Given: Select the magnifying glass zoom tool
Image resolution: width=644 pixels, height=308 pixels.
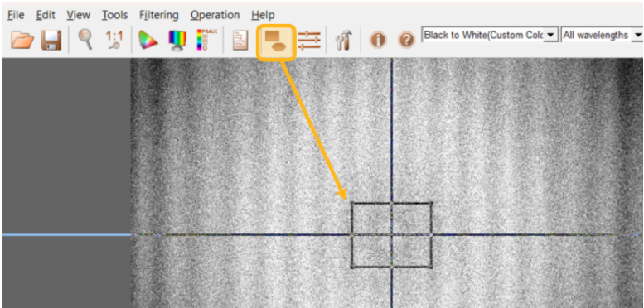Looking at the screenshot, I should (x=85, y=40).
